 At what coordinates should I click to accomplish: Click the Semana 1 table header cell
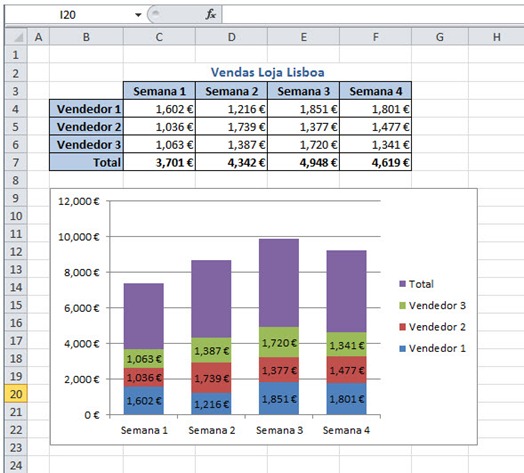[159, 91]
